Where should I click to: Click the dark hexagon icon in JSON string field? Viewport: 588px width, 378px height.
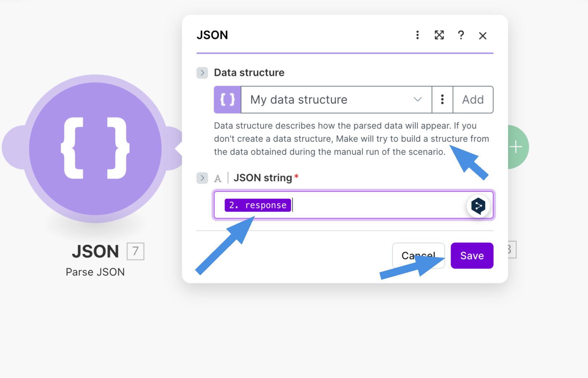tap(478, 206)
